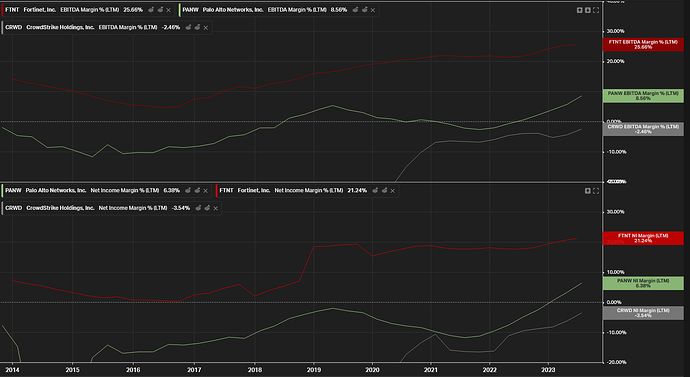The height and width of the screenshot is (377, 690).
Task: Maximize the EBITDA Margin chart pane to fullscreen
Action: (596, 10)
